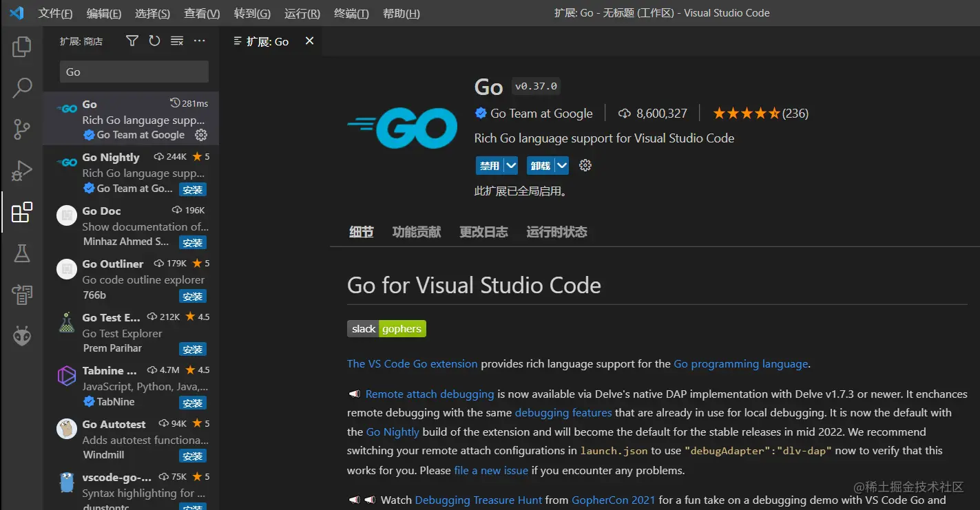Open the Run and Debug view
The image size is (980, 510).
22,170
